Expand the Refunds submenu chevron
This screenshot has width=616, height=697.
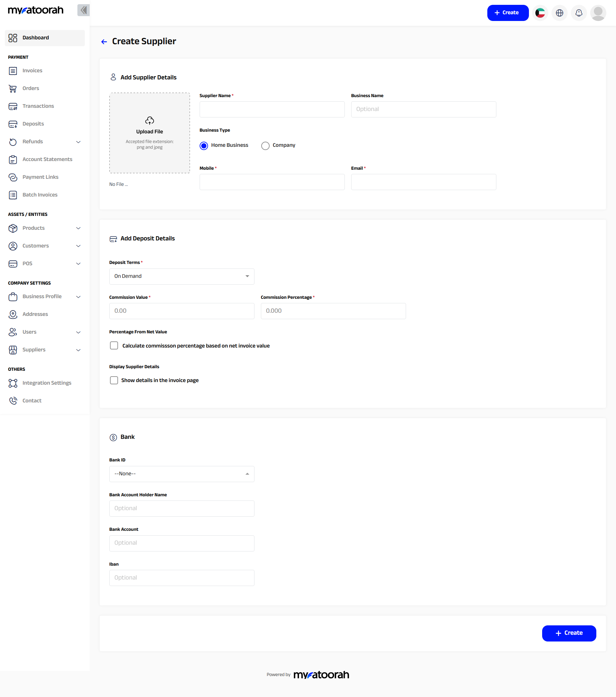(x=78, y=142)
